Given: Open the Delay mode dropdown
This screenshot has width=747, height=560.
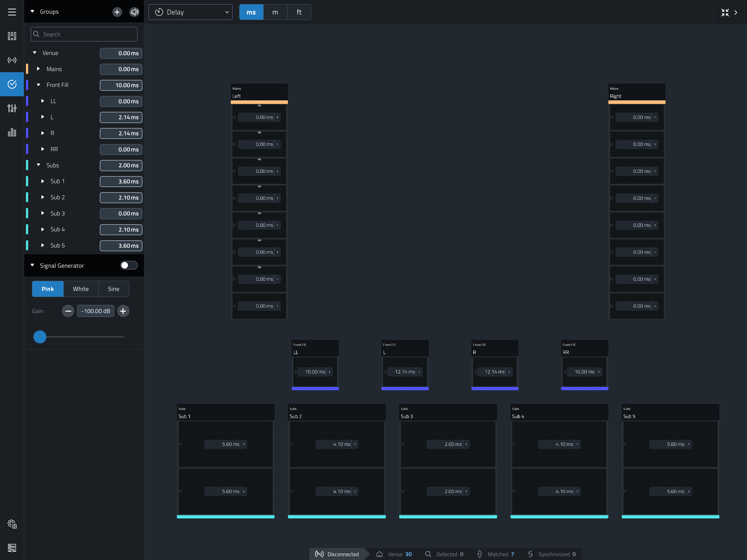Looking at the screenshot, I should [191, 12].
